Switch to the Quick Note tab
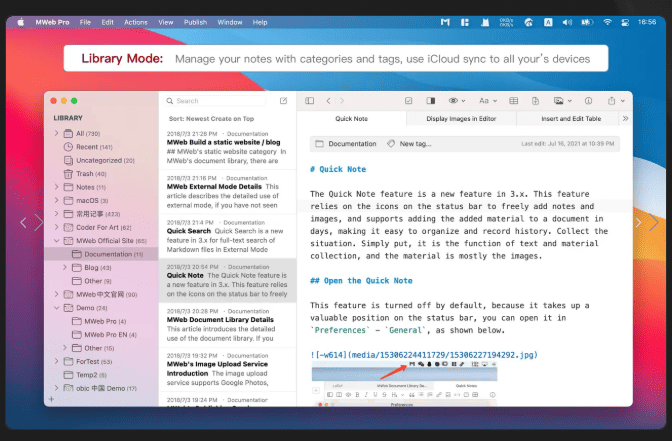The image size is (672, 441). [351, 119]
